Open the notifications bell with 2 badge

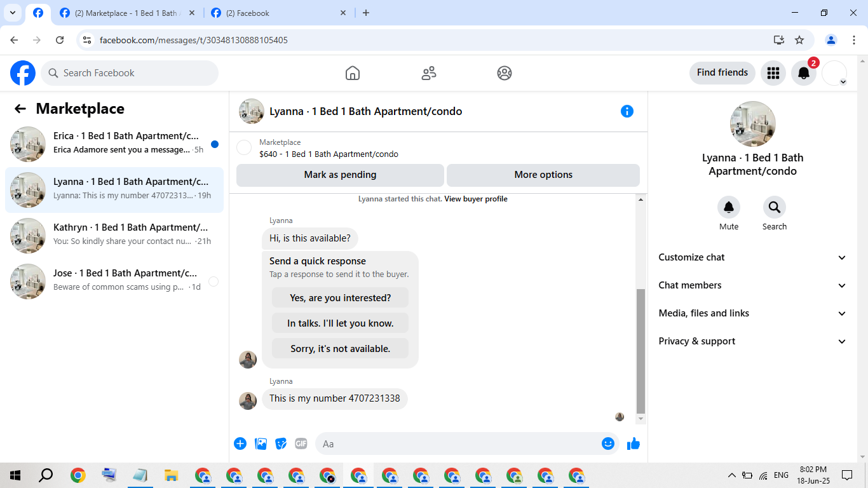tap(804, 73)
